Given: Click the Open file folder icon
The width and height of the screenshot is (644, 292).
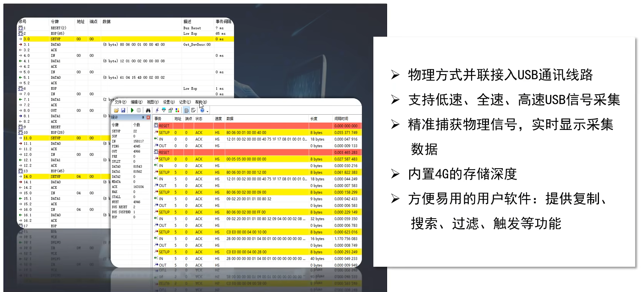Looking at the screenshot, I should (116, 110).
